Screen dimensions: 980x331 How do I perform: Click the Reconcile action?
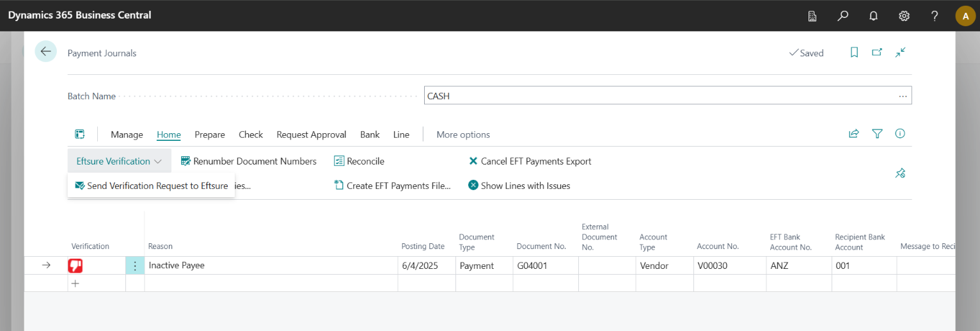360,161
